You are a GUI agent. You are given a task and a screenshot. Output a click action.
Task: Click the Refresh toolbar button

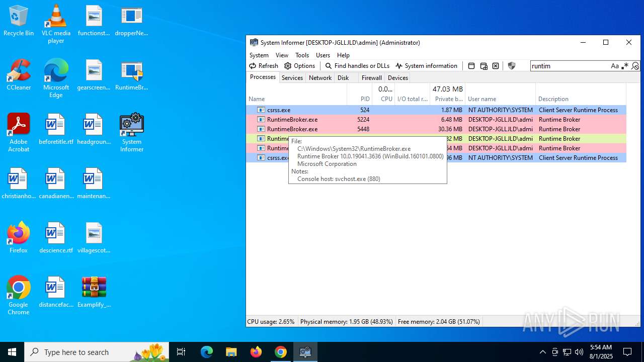point(264,66)
